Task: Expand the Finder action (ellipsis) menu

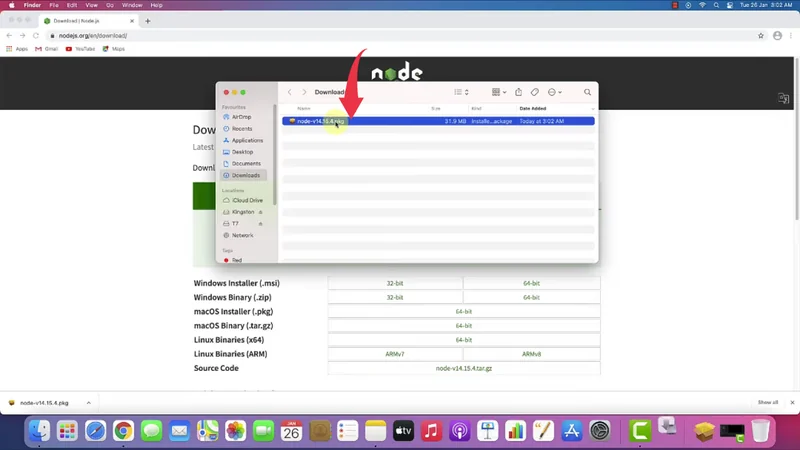Action: click(x=554, y=92)
